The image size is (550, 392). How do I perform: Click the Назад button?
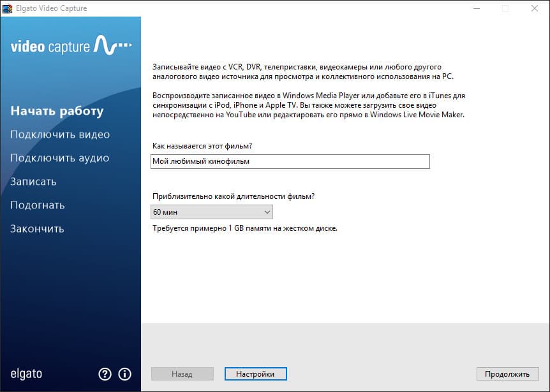coord(182,374)
